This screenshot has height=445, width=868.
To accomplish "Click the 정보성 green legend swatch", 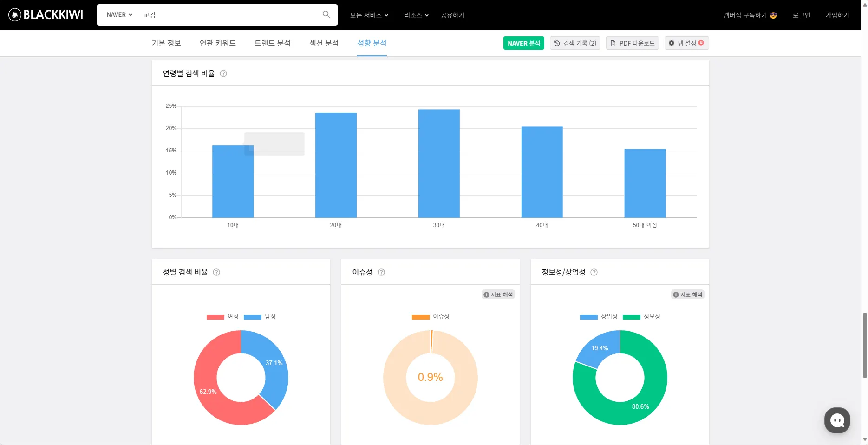I will (631, 317).
